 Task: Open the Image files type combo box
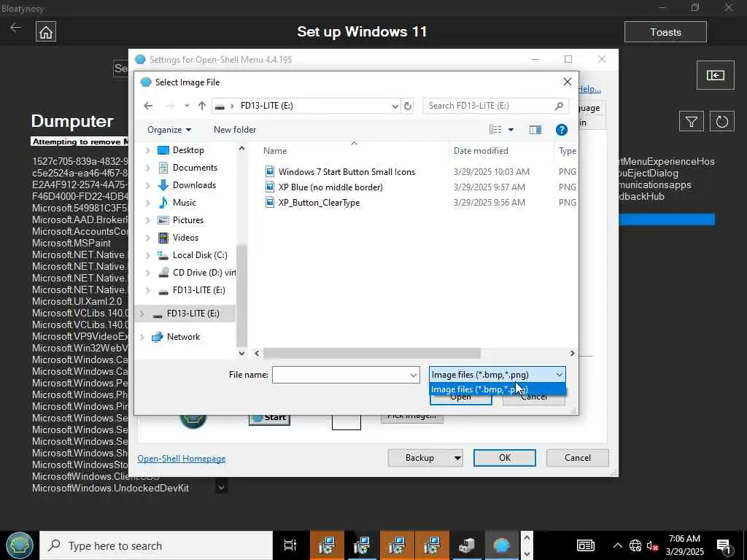pos(497,375)
